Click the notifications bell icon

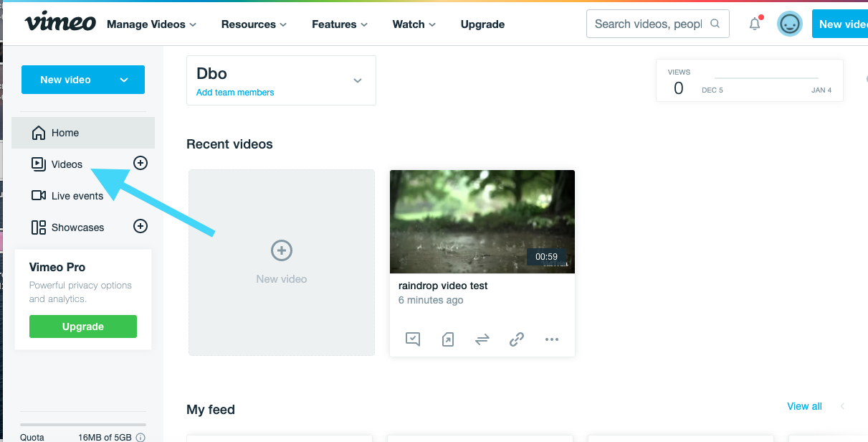click(755, 24)
